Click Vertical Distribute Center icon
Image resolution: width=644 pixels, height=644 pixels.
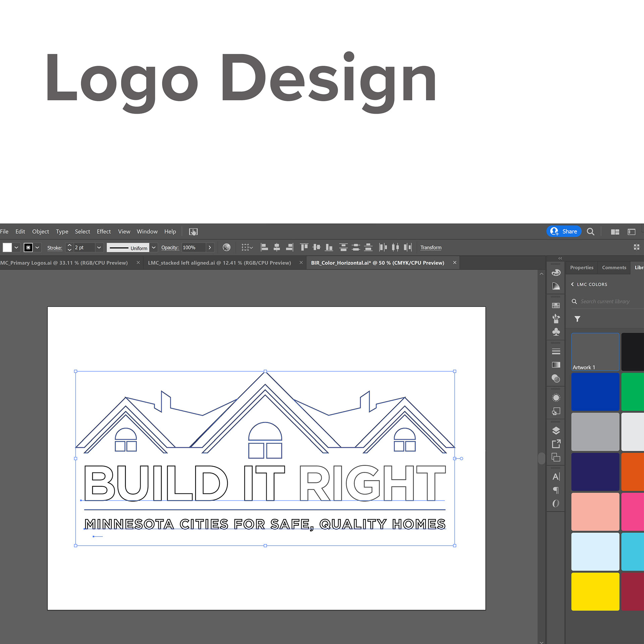click(x=356, y=248)
